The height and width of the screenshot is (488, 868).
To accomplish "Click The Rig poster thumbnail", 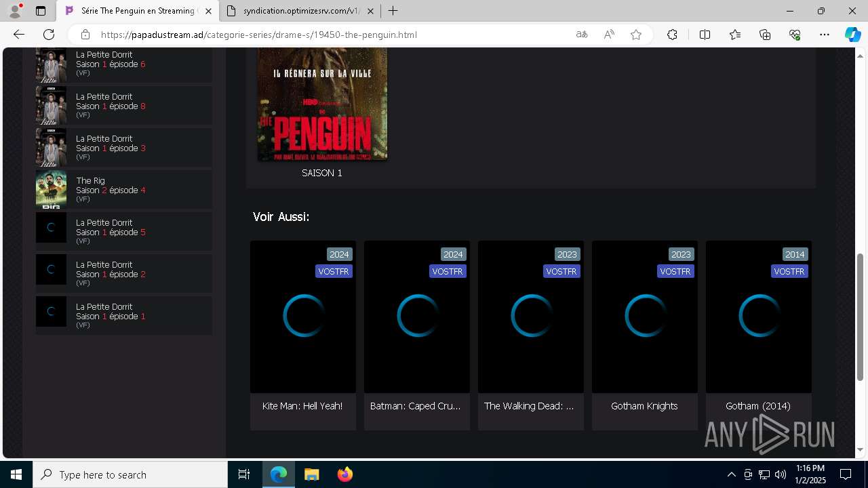I will click(51, 190).
